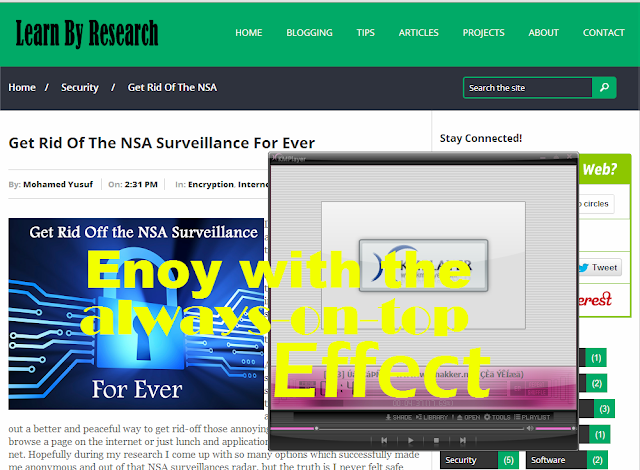Viewport: 640px width, 470px height.
Task: Mute audio via KMPlayer speaker icon
Action: [530, 428]
